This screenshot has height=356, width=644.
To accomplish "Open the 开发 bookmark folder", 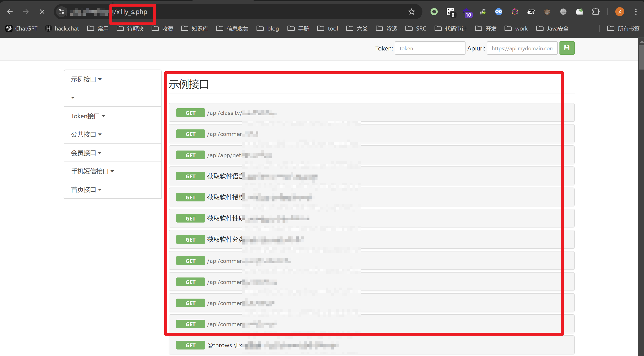I will tap(485, 28).
